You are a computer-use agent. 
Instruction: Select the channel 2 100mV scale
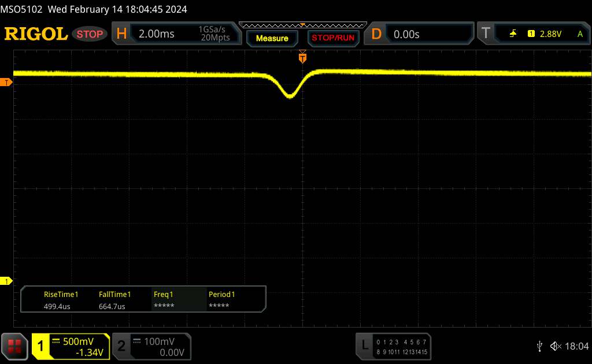[159, 341]
